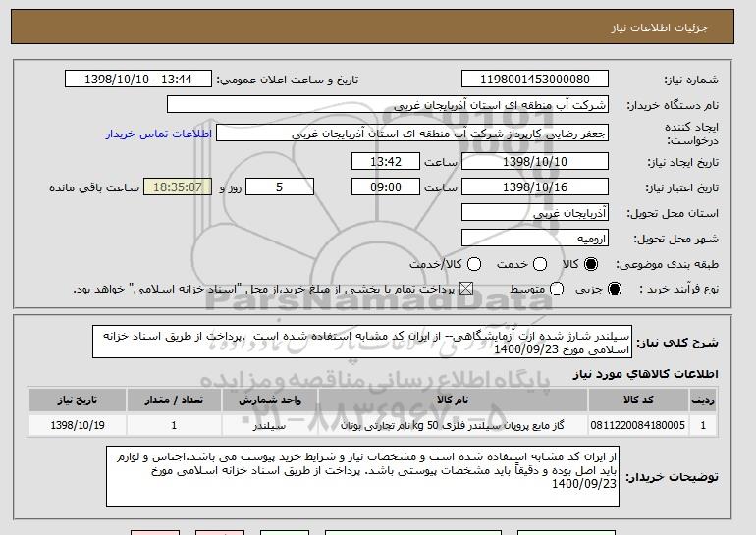Image resolution: width=756 pixels, height=535 pixels.
Task: Click the creation time field 13:42
Action: click(x=386, y=161)
